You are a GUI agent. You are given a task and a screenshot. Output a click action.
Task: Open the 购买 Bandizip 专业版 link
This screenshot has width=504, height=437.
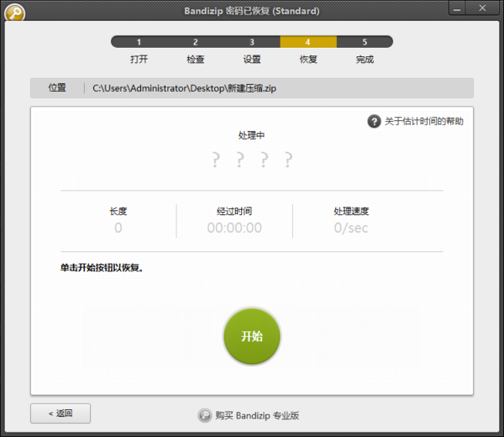pyautogui.click(x=257, y=415)
